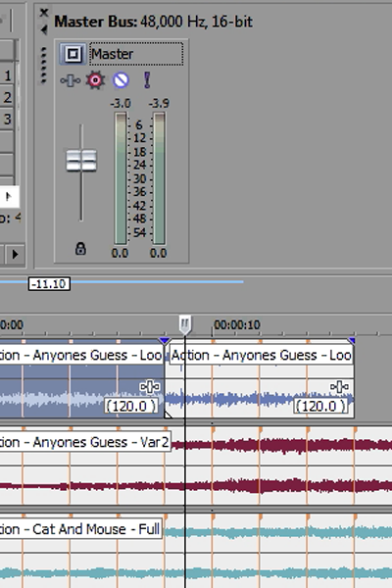Image resolution: width=392 pixels, height=588 pixels.
Task: Click the left 0.0 fader readout
Action: point(120,253)
